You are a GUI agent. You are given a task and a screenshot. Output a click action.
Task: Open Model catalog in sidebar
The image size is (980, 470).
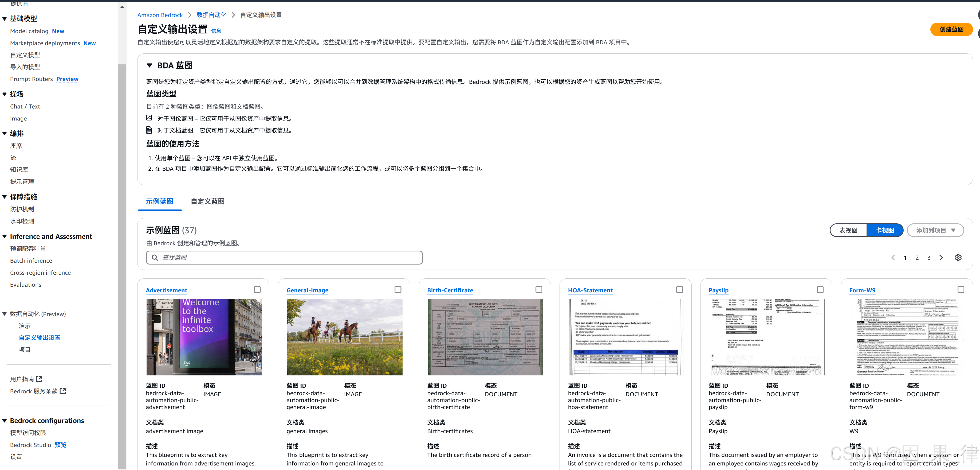click(29, 31)
